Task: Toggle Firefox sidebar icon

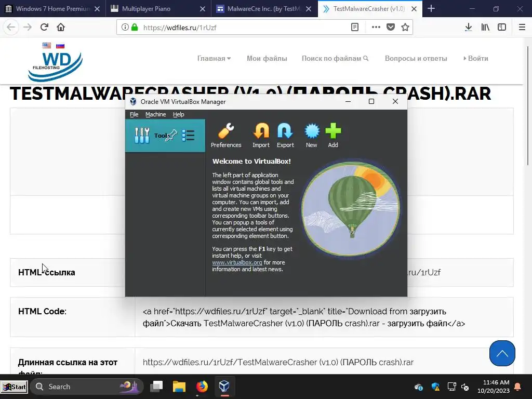Action: pos(502,27)
